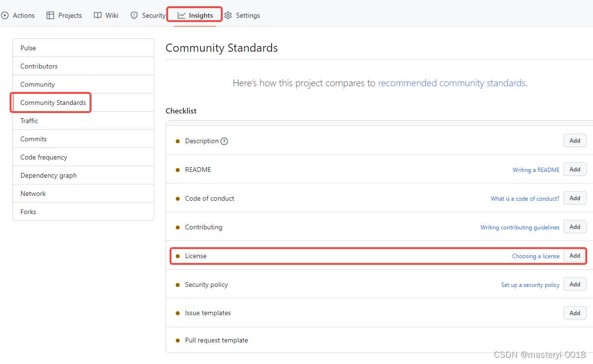Image resolution: width=593 pixels, height=364 pixels.
Task: Open the Set up a security policy link
Action: pos(530,285)
